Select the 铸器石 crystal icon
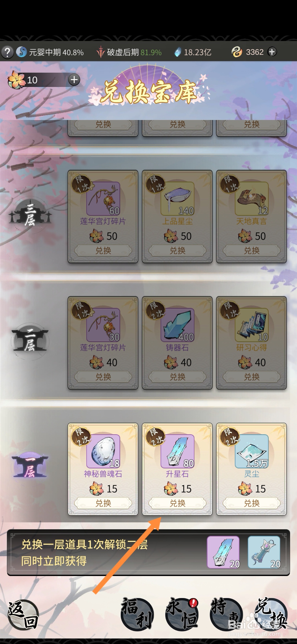The height and width of the screenshot is (644, 297). coord(177,325)
